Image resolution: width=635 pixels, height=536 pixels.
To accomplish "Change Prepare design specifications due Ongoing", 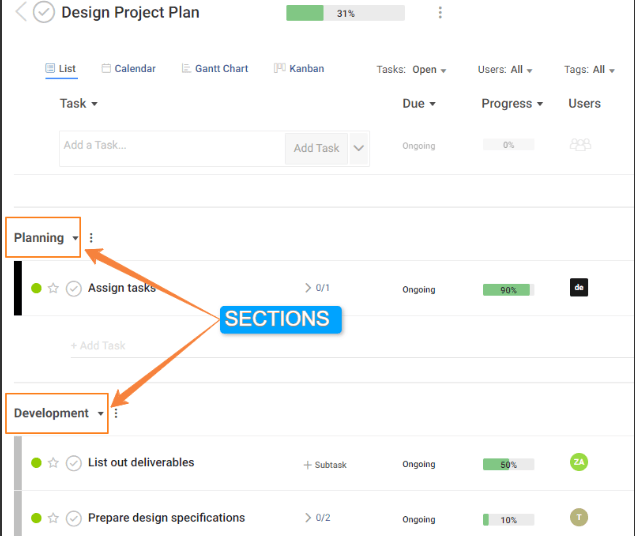I will [x=419, y=519].
